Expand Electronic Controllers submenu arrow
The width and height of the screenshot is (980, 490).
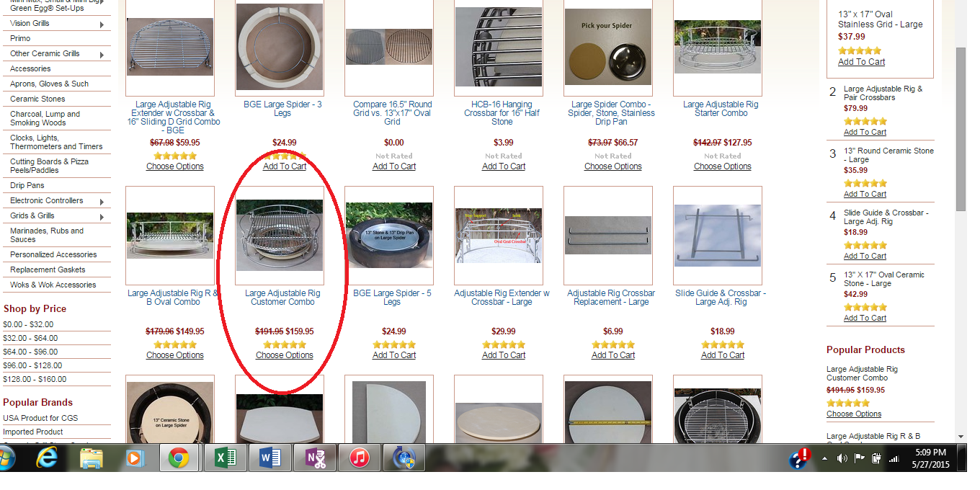coord(102,202)
